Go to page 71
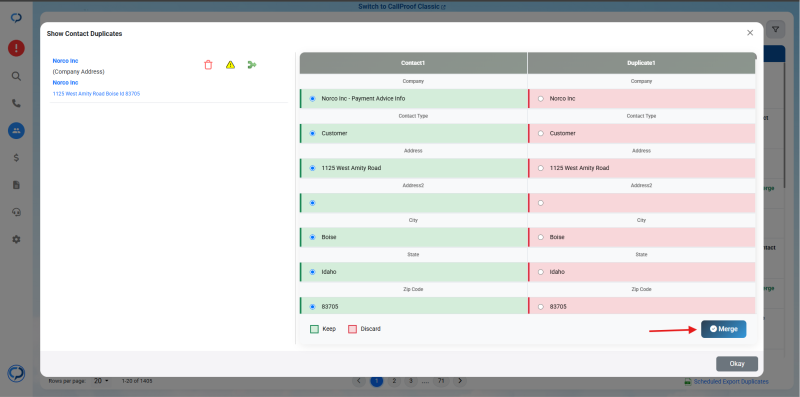 [441, 381]
